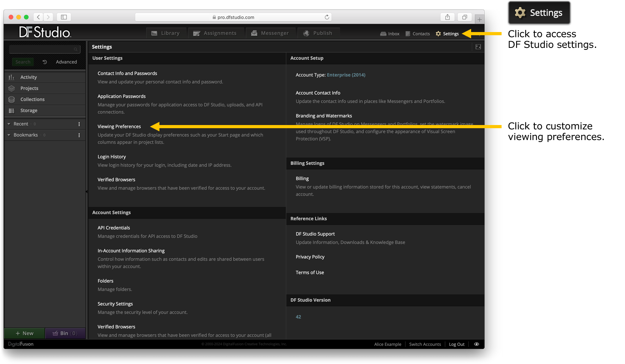Open Activity in the sidebar
The height and width of the screenshot is (364, 625).
(x=45, y=77)
